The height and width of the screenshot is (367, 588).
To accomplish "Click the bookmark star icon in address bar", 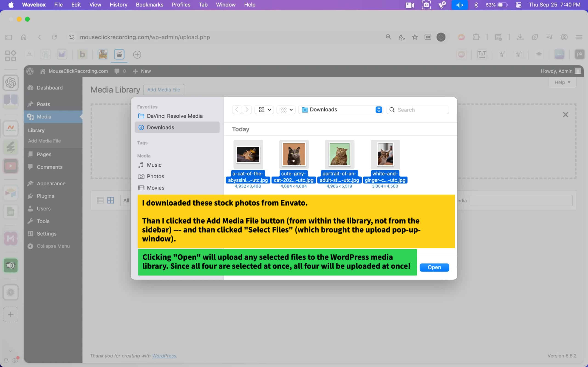I will [x=415, y=37].
